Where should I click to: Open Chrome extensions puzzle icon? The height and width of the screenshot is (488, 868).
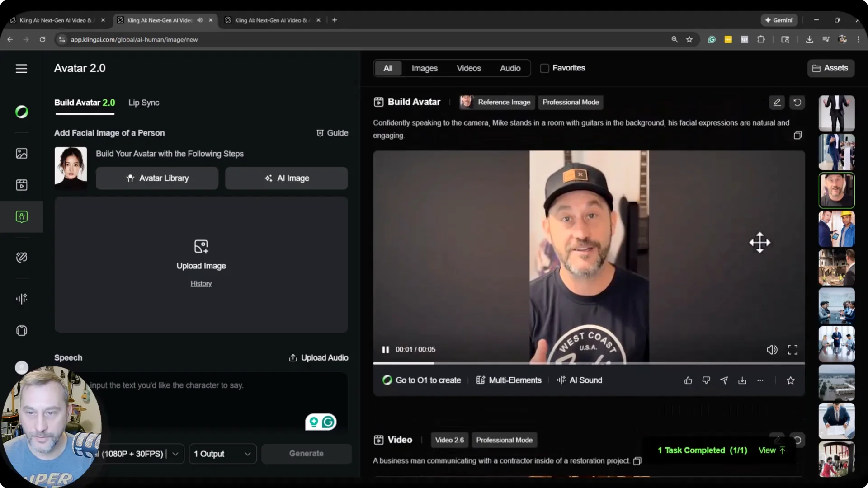[761, 39]
